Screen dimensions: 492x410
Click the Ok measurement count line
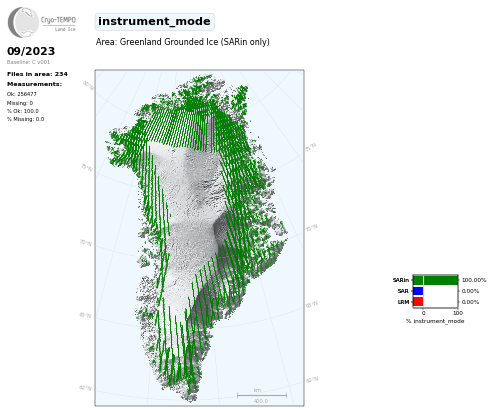pos(22,94)
